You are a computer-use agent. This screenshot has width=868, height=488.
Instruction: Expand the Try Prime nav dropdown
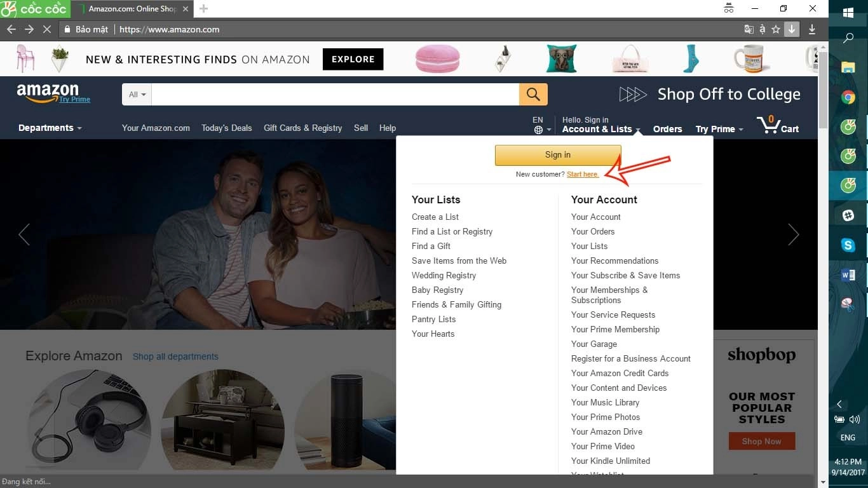[719, 129]
